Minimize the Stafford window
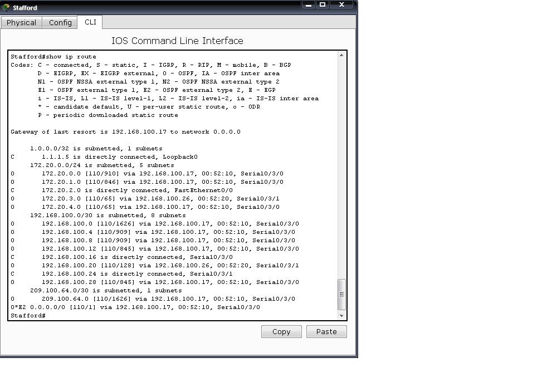The height and width of the screenshot is (392, 552). click(309, 5)
